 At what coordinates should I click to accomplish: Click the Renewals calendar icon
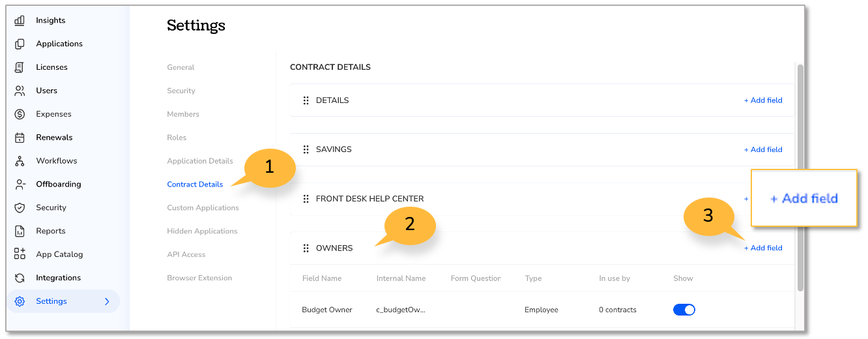coord(20,138)
